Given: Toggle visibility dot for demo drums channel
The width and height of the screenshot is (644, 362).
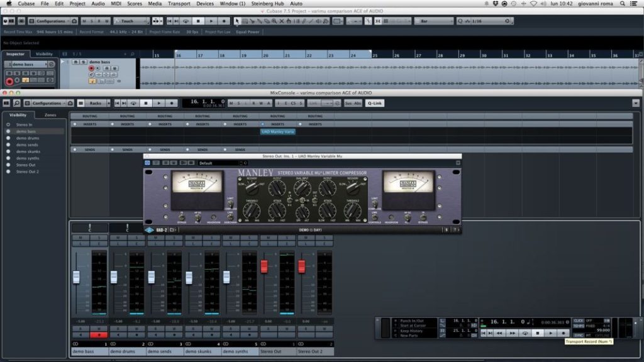Looking at the screenshot, I should [8, 138].
